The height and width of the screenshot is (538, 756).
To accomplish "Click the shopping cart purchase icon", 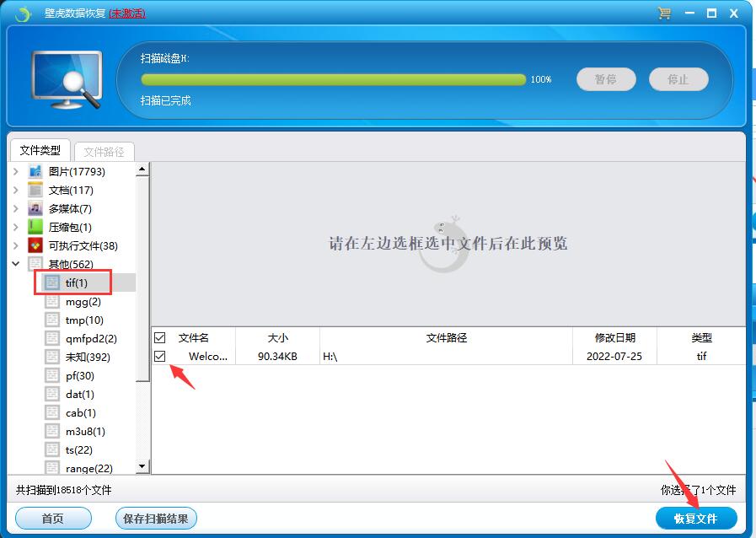I will 664,13.
